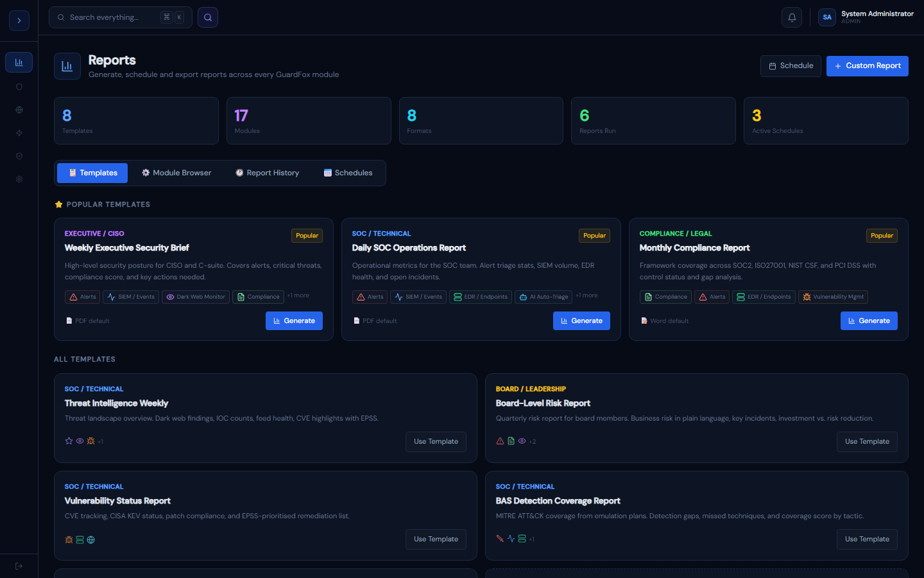This screenshot has width=924, height=578.
Task: Generate the Monthly Compliance Report
Action: pyautogui.click(x=869, y=320)
